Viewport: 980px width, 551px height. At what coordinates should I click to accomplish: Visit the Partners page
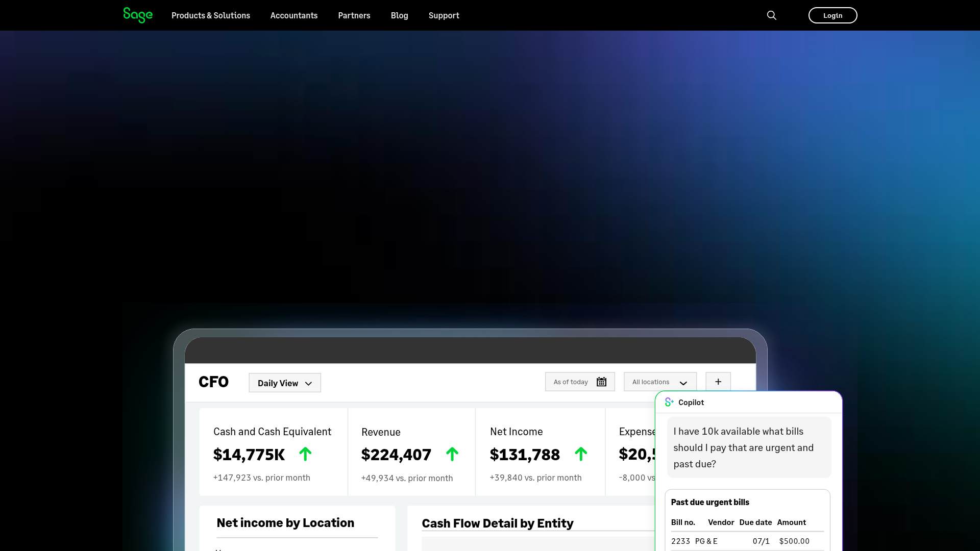coord(354,15)
